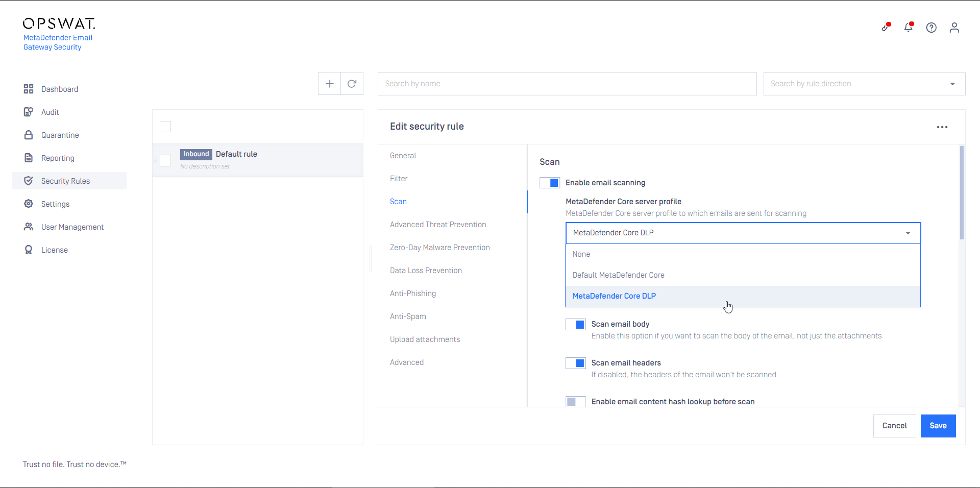This screenshot has width=980, height=488.
Task: Open the Anti-Phishing section tab
Action: point(412,294)
